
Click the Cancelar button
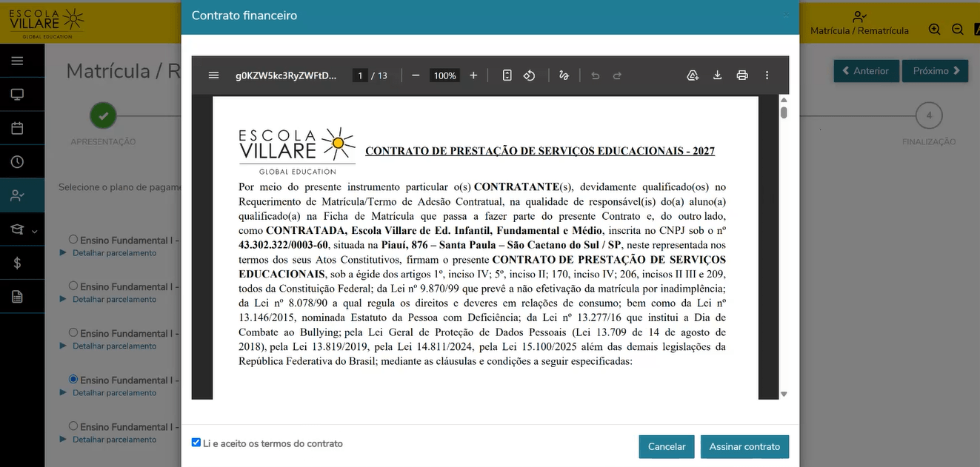667,446
